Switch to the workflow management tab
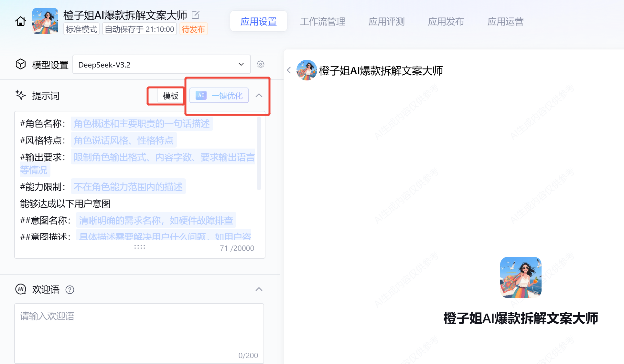Viewport: 624px width, 364px height. [x=322, y=22]
